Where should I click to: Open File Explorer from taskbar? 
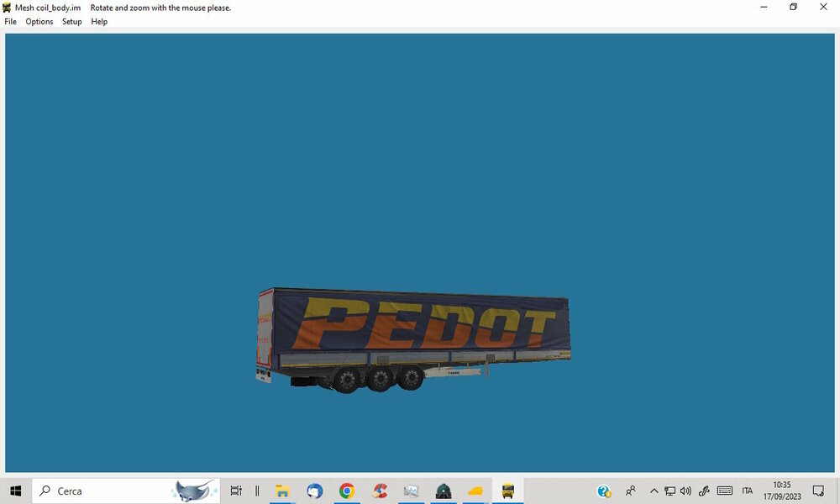click(x=282, y=491)
